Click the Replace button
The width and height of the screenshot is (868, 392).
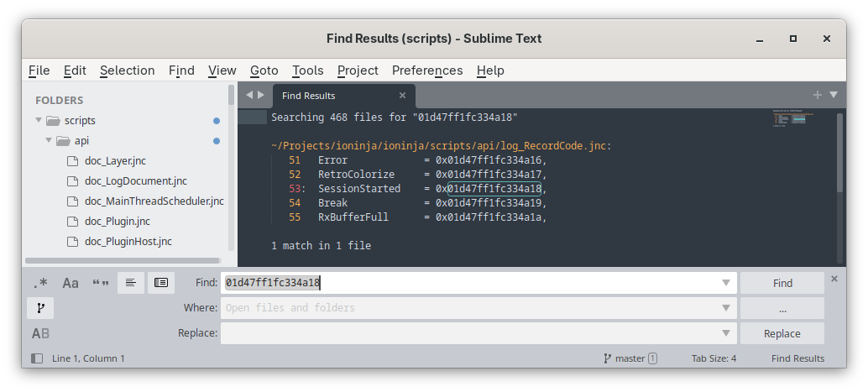coord(782,333)
